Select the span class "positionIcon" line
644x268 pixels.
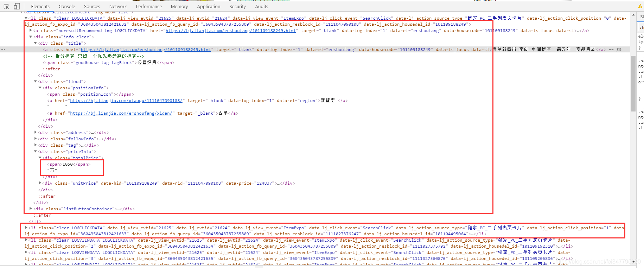click(x=91, y=94)
